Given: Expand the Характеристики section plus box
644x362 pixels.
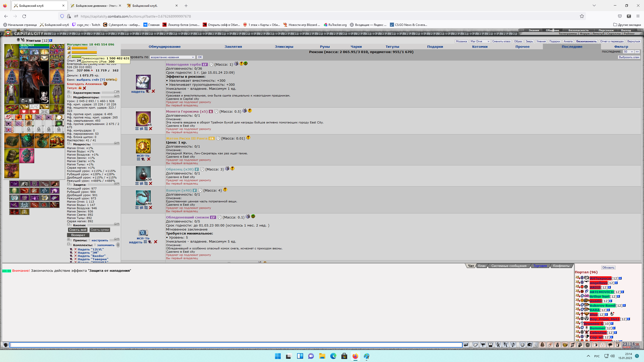Looking at the screenshot, I should (x=68, y=92).
